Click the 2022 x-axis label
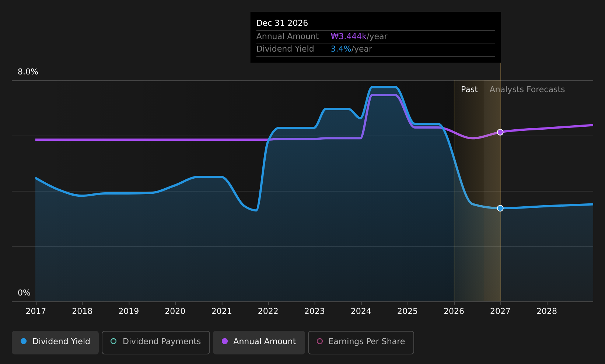This screenshot has width=605, height=364. click(x=268, y=311)
